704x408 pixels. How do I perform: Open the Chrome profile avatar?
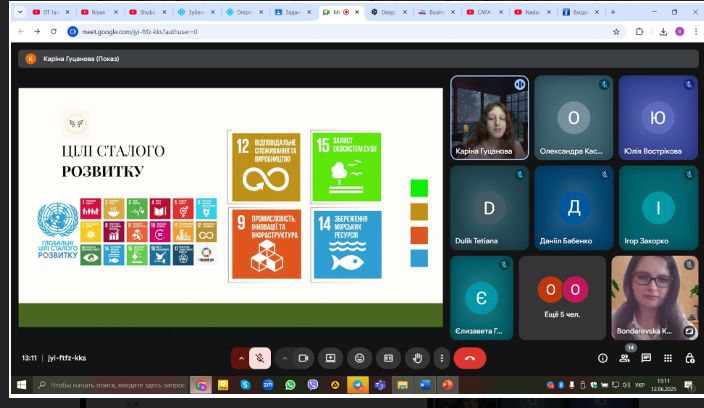[680, 31]
